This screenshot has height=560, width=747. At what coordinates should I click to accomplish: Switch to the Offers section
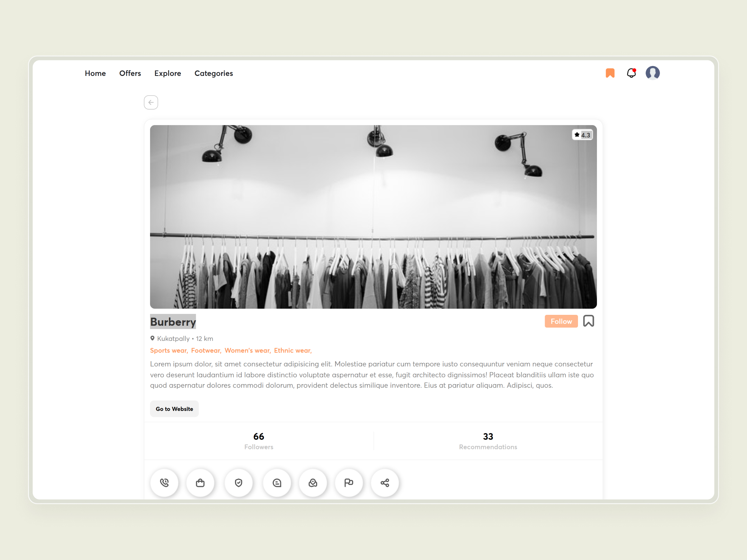(x=130, y=73)
